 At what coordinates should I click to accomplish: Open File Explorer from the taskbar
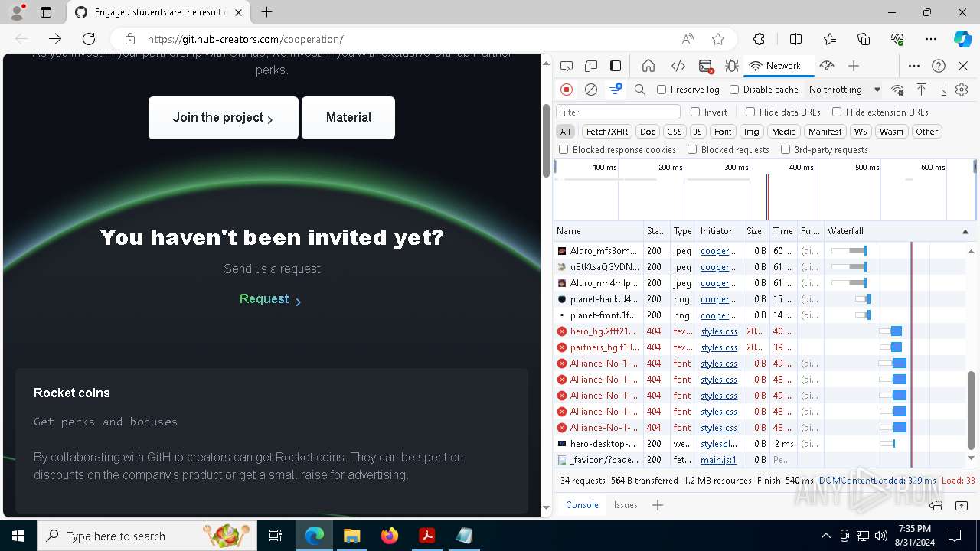(351, 536)
